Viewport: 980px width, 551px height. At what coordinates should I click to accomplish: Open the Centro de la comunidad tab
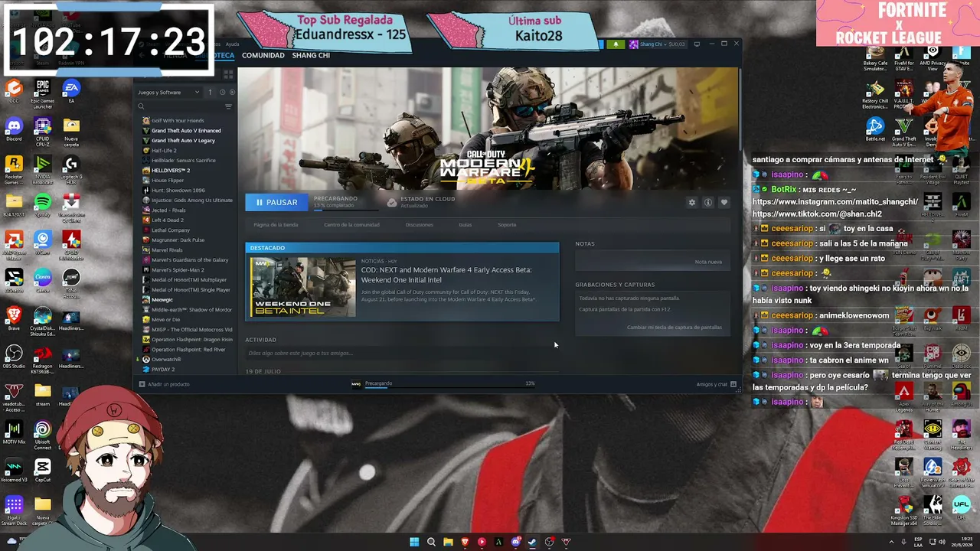pos(351,225)
